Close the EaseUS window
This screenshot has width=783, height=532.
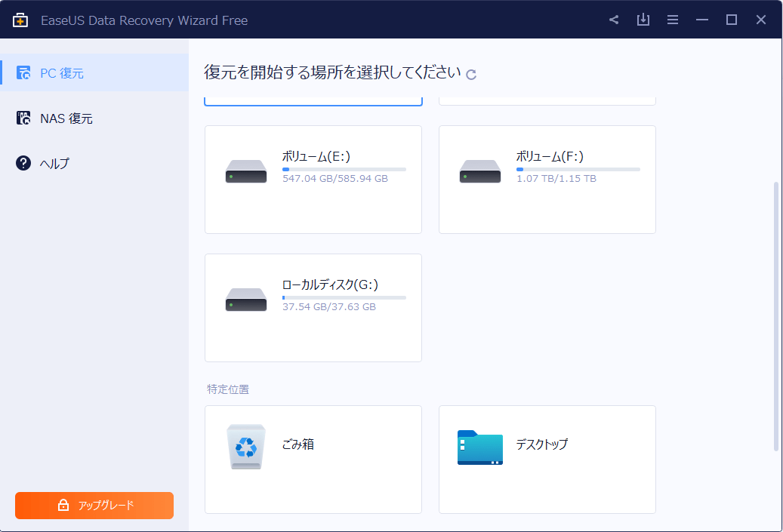[761, 20]
